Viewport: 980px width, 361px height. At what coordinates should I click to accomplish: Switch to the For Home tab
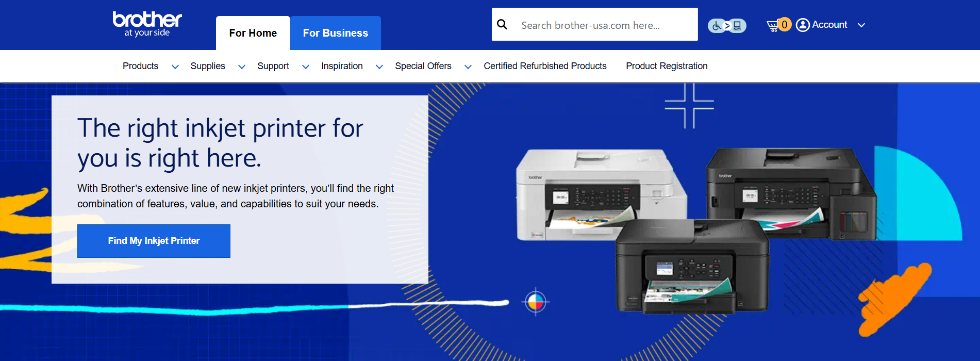253,33
